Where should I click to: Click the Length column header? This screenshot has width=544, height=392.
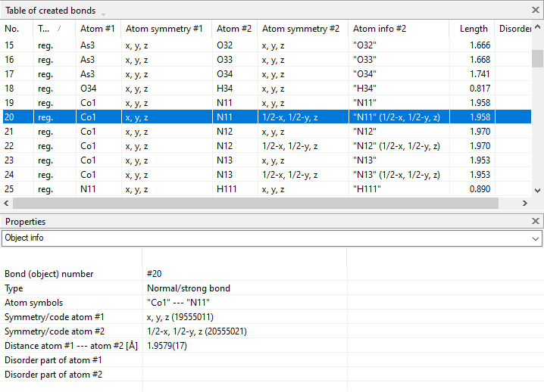coord(474,29)
